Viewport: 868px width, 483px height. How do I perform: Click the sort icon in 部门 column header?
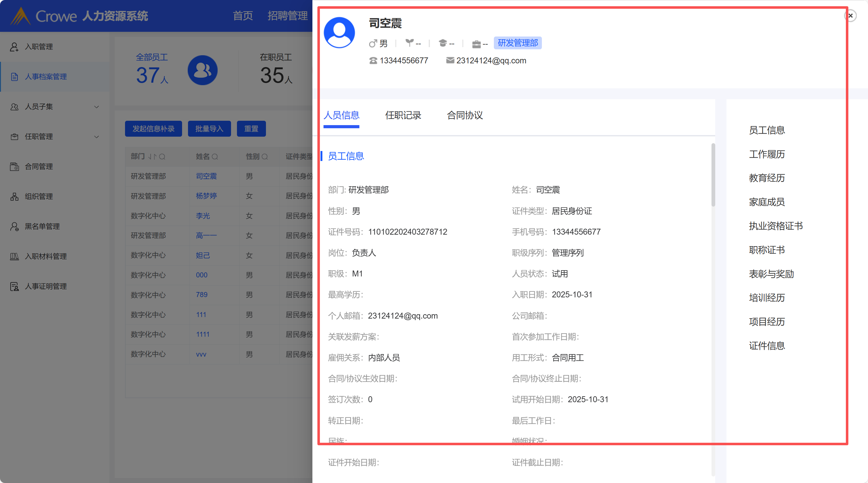click(152, 157)
